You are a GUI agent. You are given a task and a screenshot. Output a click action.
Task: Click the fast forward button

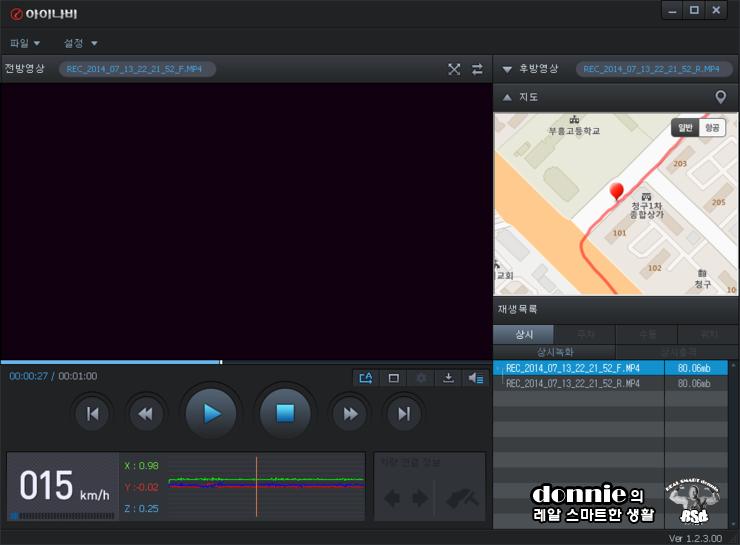click(x=350, y=413)
